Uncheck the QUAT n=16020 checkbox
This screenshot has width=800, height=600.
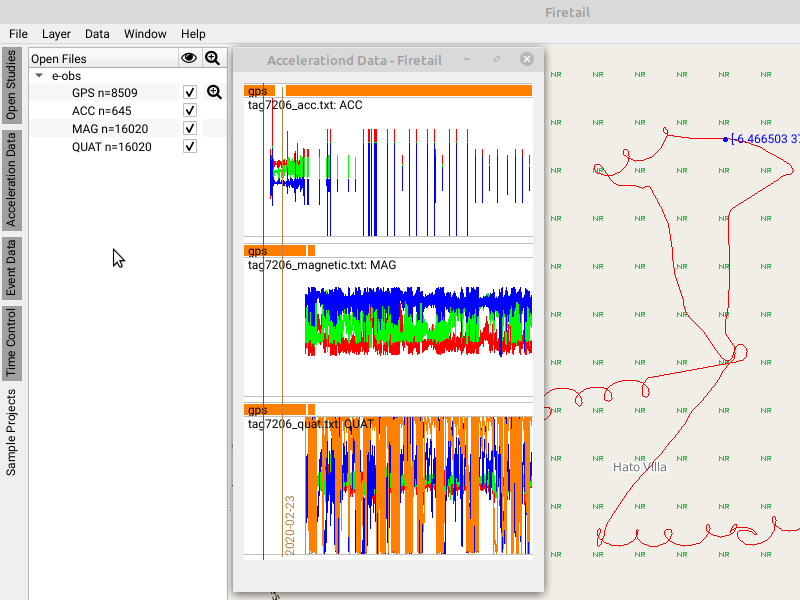189,146
